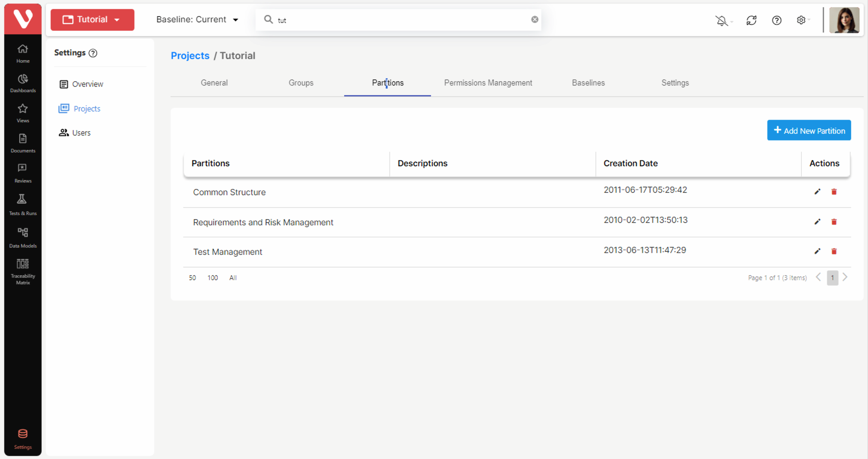
Task: Switch to the Baselines tab
Action: coord(588,83)
